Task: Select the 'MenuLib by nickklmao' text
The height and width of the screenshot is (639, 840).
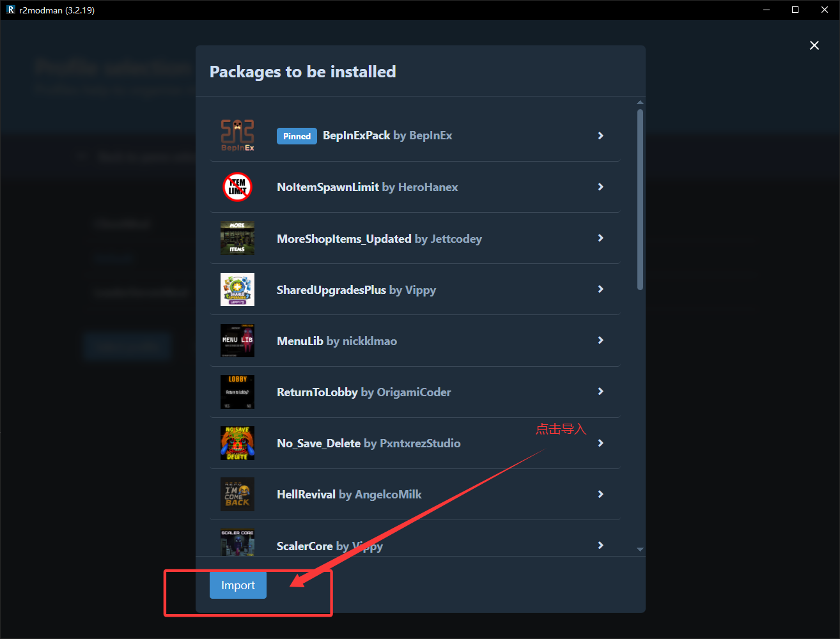Action: pyautogui.click(x=337, y=341)
